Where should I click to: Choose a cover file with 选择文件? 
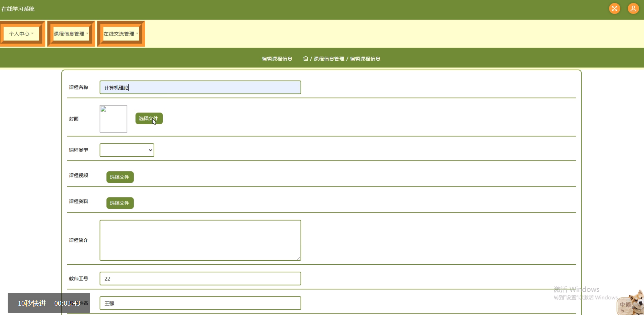click(x=149, y=119)
